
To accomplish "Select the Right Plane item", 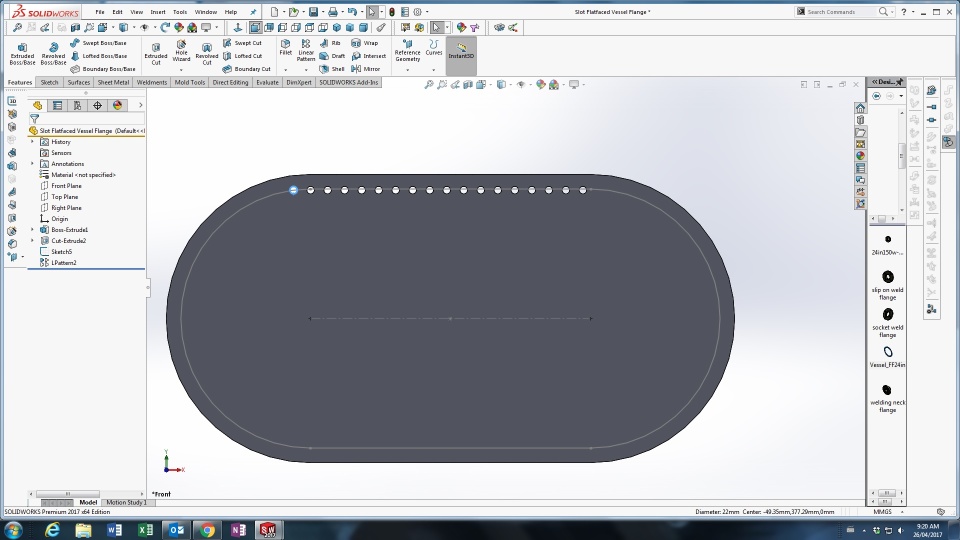I will pos(61,208).
